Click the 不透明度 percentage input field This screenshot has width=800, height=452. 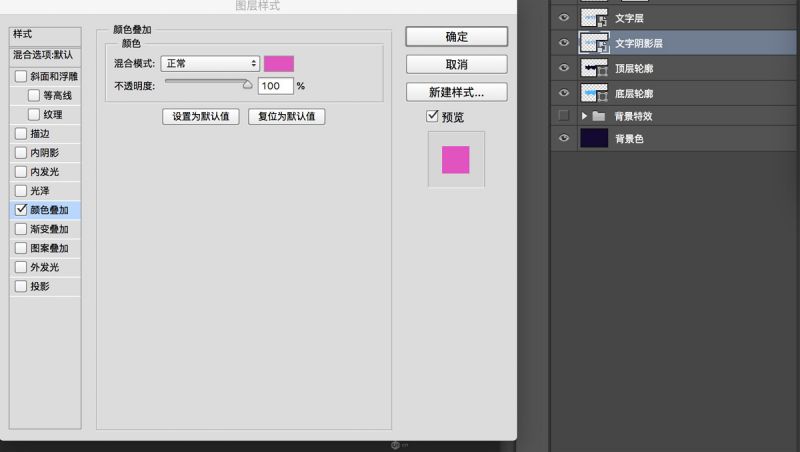(x=275, y=86)
